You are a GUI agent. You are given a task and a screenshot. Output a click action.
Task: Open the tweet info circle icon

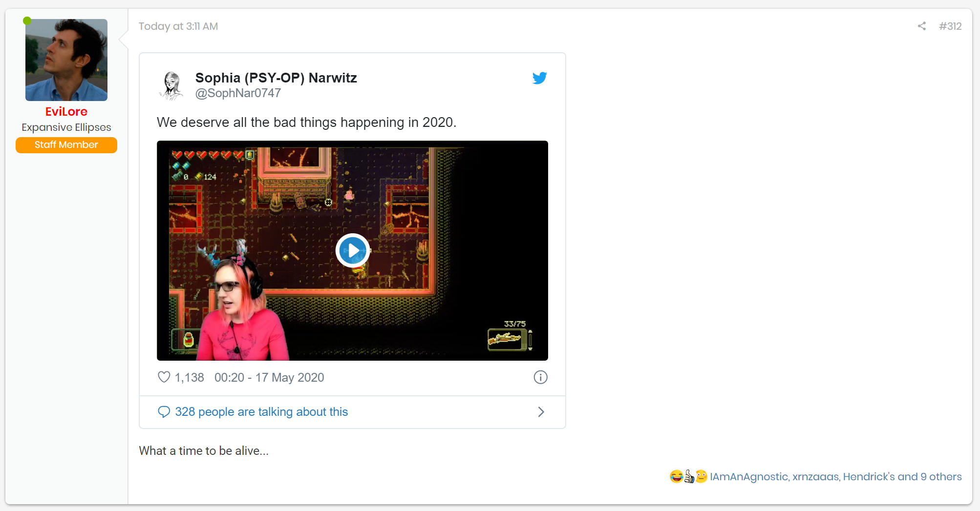tap(540, 377)
